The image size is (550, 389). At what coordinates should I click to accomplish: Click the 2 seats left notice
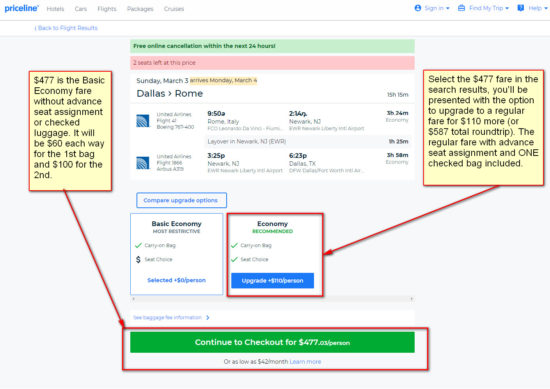(x=272, y=63)
